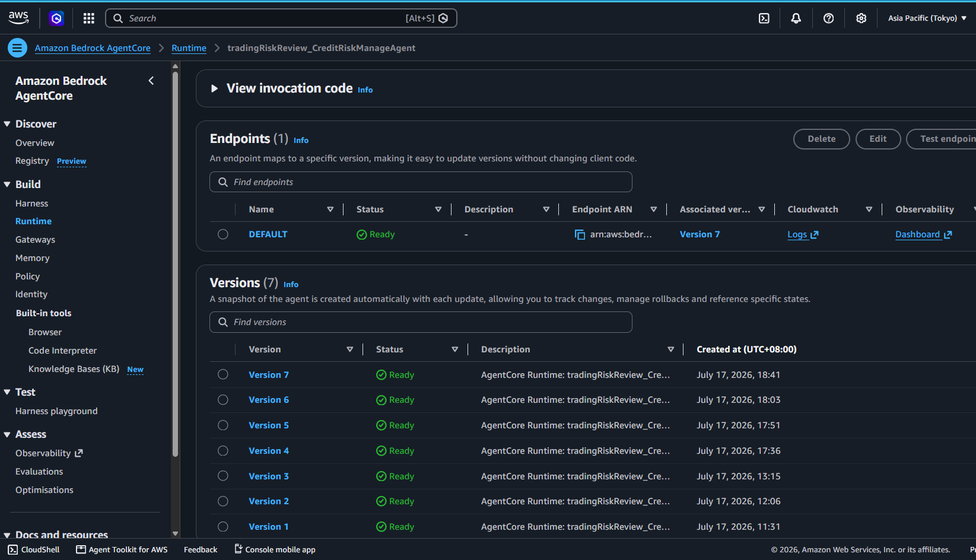Focus the top Search bar
The image size is (976, 560).
[281, 18]
